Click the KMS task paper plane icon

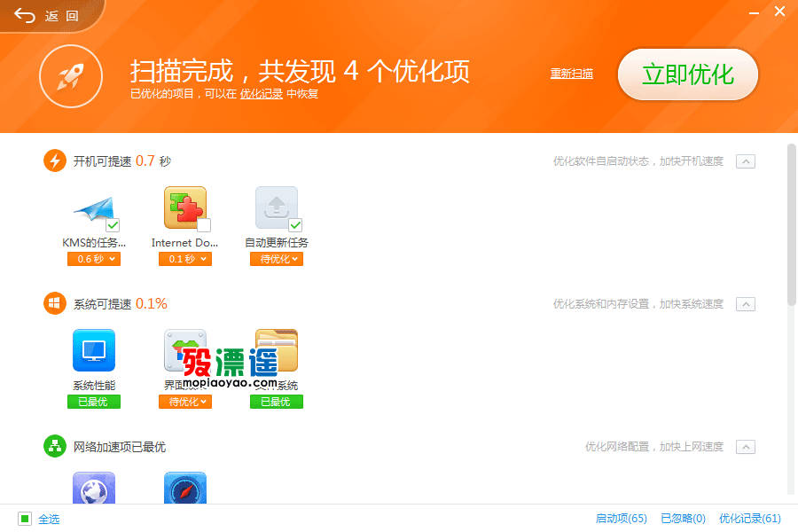pyautogui.click(x=94, y=208)
